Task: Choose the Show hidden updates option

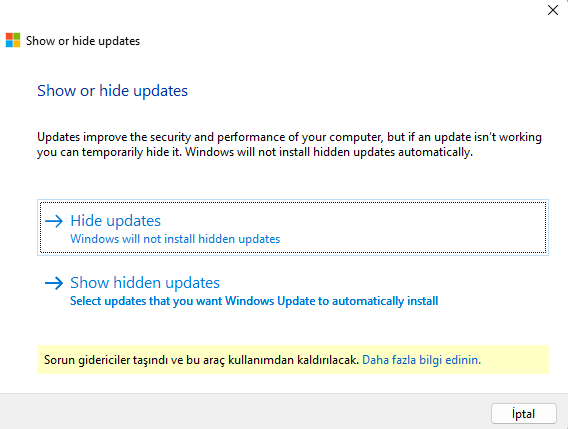Action: 293,291
